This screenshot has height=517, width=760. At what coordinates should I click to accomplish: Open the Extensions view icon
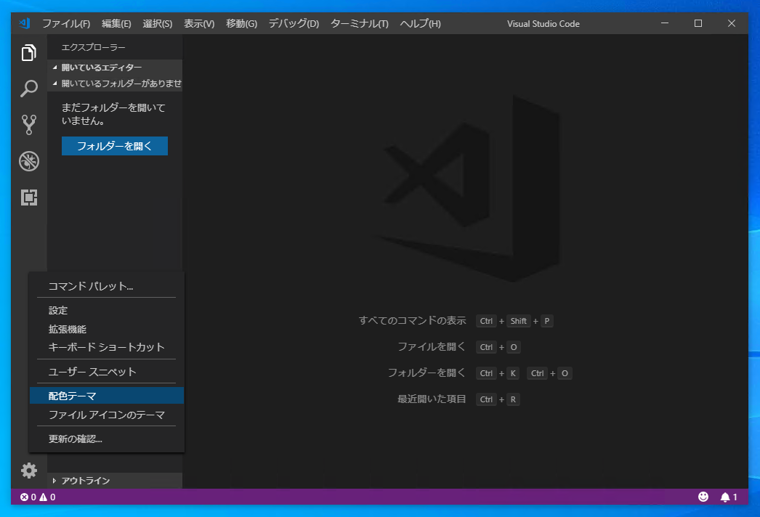(29, 197)
